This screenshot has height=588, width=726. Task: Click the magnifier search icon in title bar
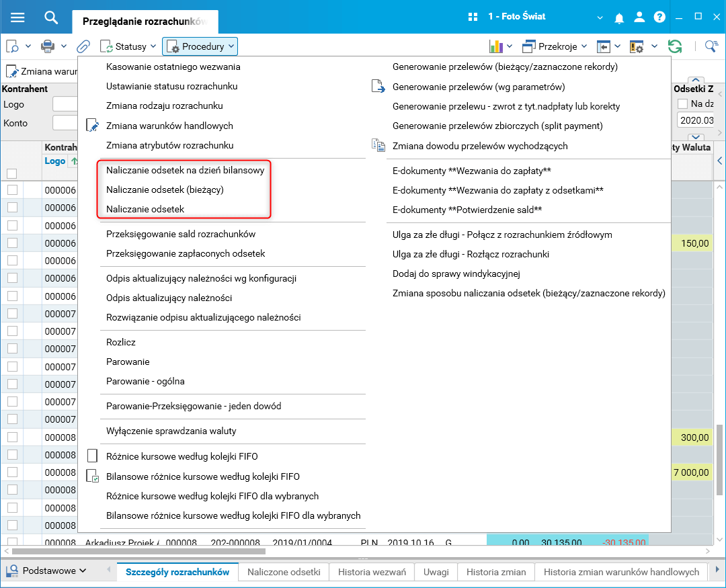pyautogui.click(x=51, y=17)
